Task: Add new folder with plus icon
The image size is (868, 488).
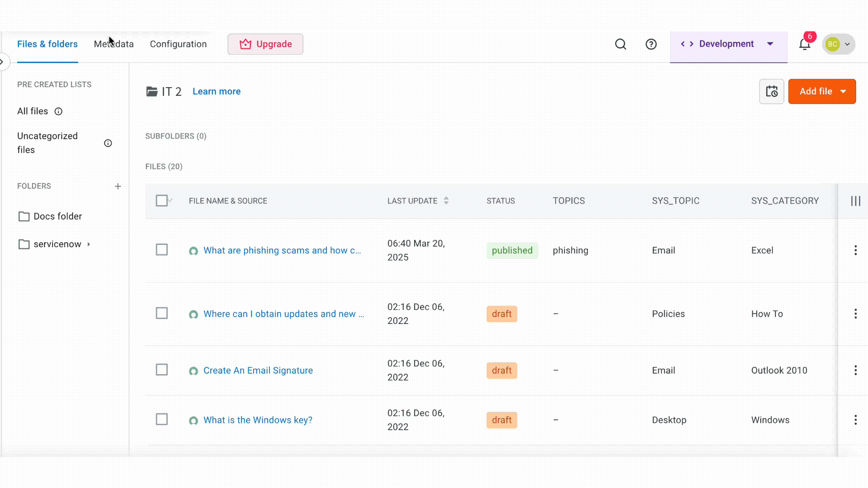Action: (x=118, y=186)
